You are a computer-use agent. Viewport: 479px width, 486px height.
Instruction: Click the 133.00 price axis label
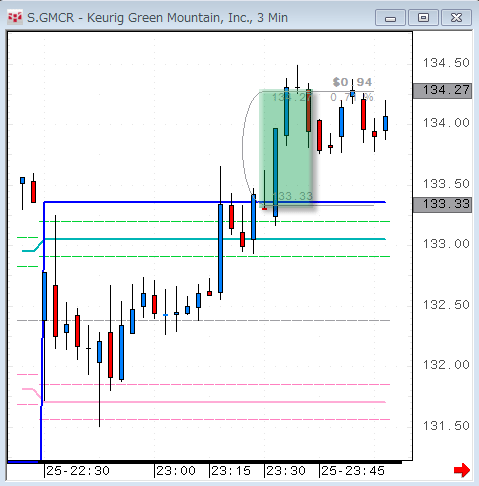click(x=446, y=244)
